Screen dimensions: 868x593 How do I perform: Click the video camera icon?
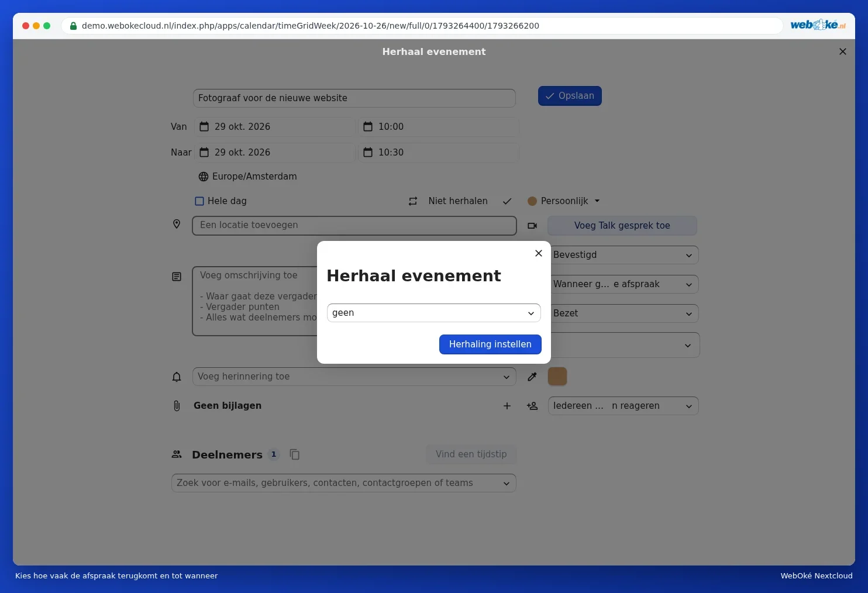(532, 226)
